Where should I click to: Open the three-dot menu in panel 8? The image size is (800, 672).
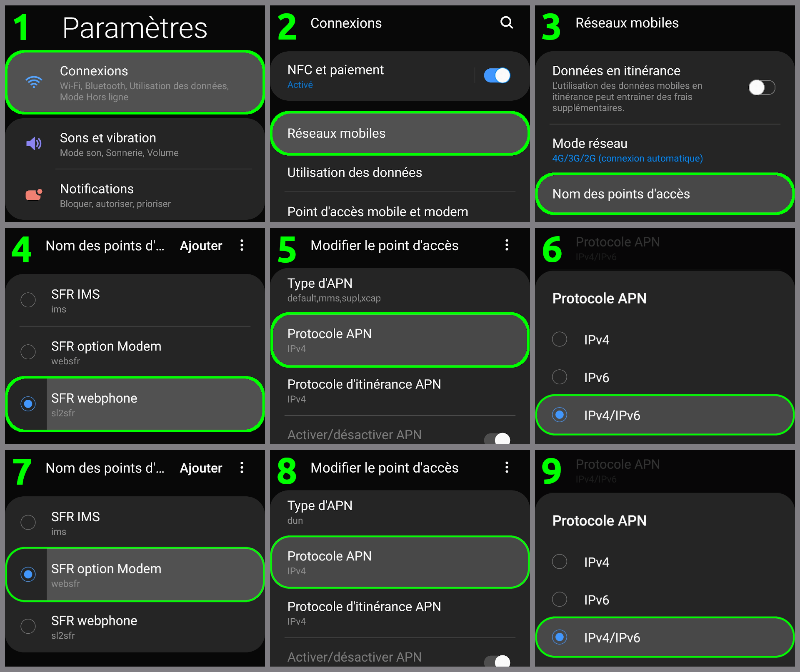tap(507, 467)
